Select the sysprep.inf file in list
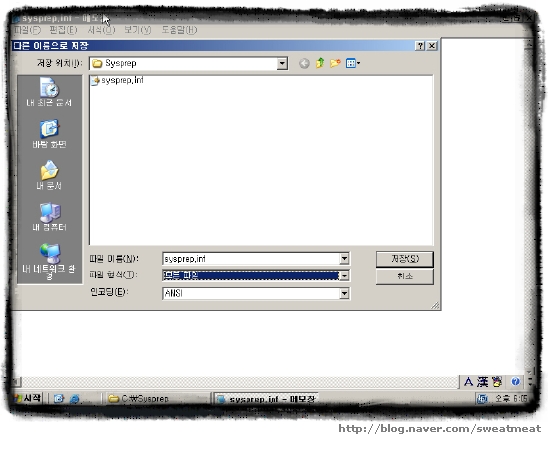Screen dimensions: 548x450 (117, 80)
